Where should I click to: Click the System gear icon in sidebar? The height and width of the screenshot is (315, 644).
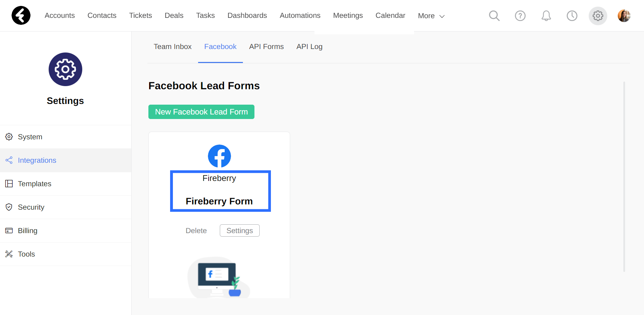9,137
